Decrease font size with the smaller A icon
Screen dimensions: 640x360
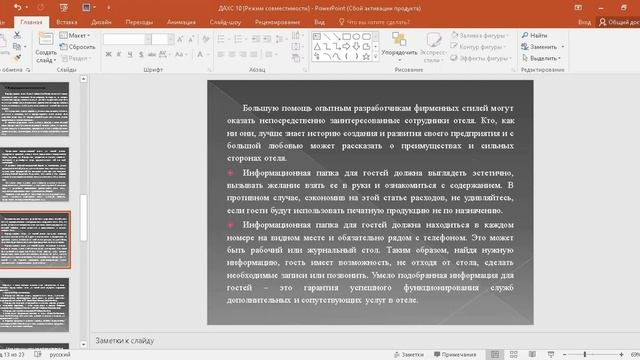(191, 39)
